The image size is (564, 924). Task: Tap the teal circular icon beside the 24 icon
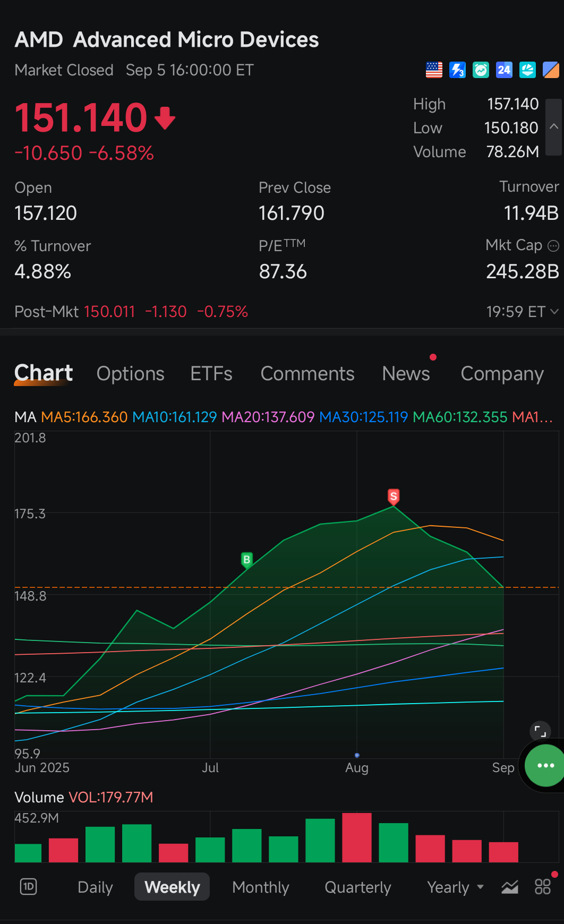pos(527,70)
